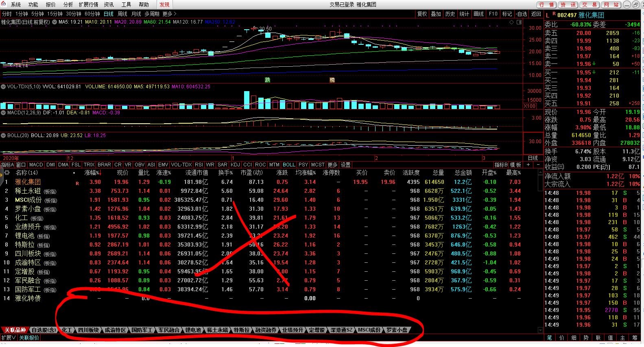The height and width of the screenshot is (347, 644).
Task: Click the 榜 marker on the chart
Action: [332, 80]
